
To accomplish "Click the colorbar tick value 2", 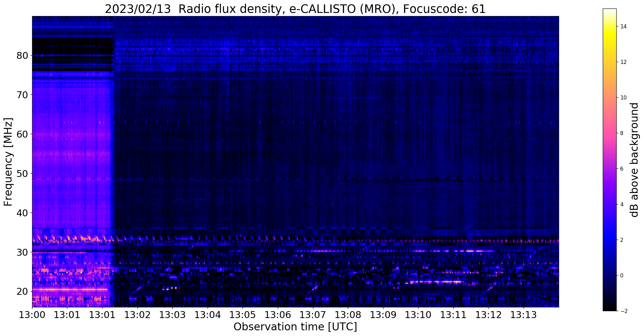I will (x=621, y=240).
